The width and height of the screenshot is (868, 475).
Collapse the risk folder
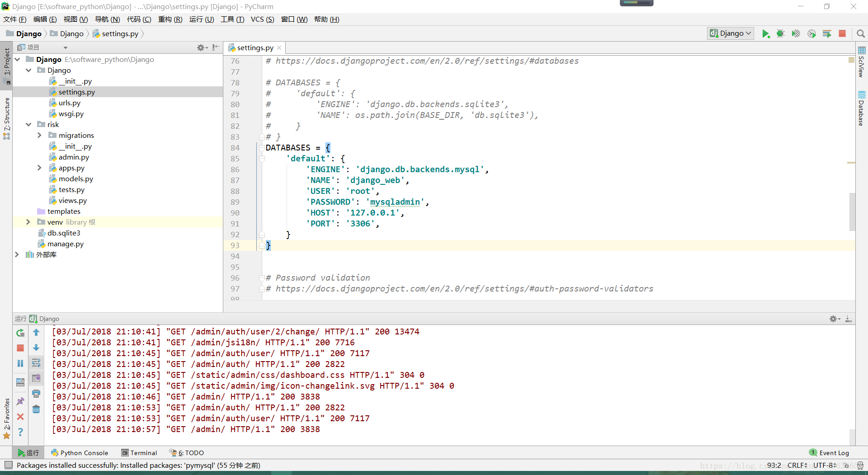pyautogui.click(x=28, y=125)
